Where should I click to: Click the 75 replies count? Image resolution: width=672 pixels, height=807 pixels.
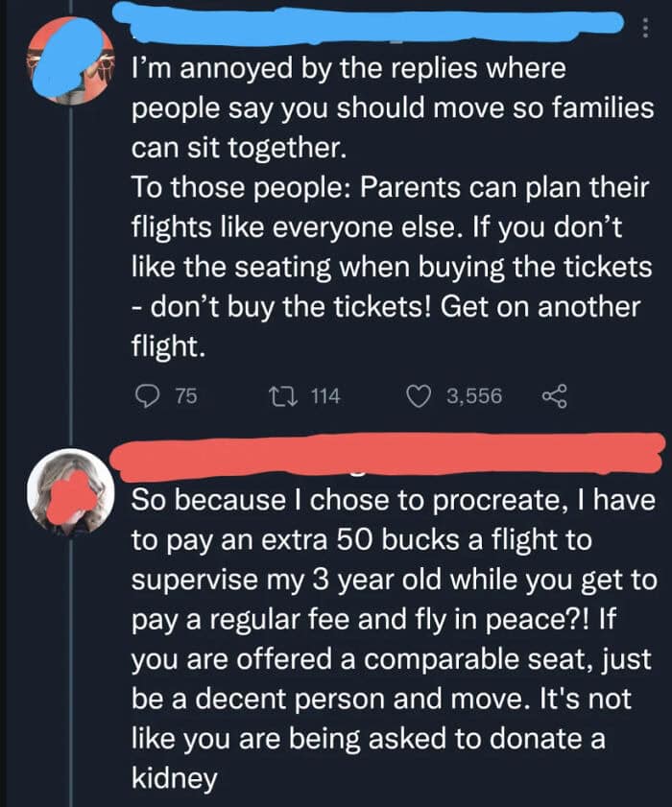[184, 395]
